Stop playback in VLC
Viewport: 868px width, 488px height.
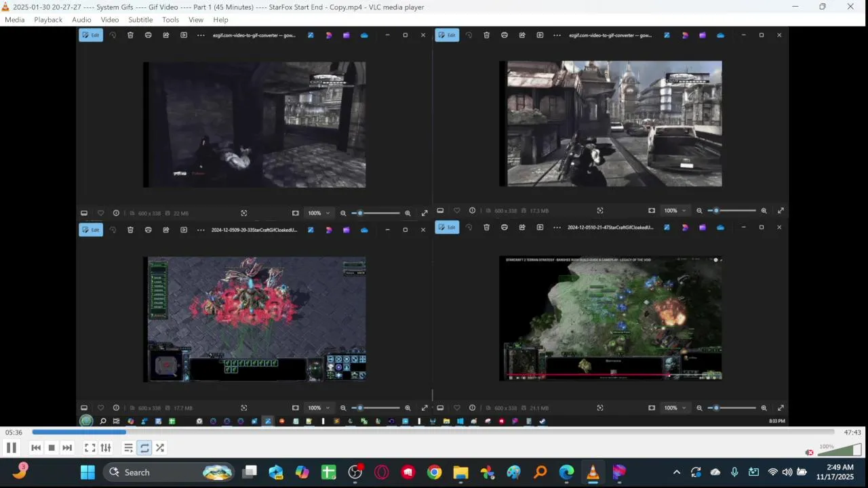pos(52,447)
